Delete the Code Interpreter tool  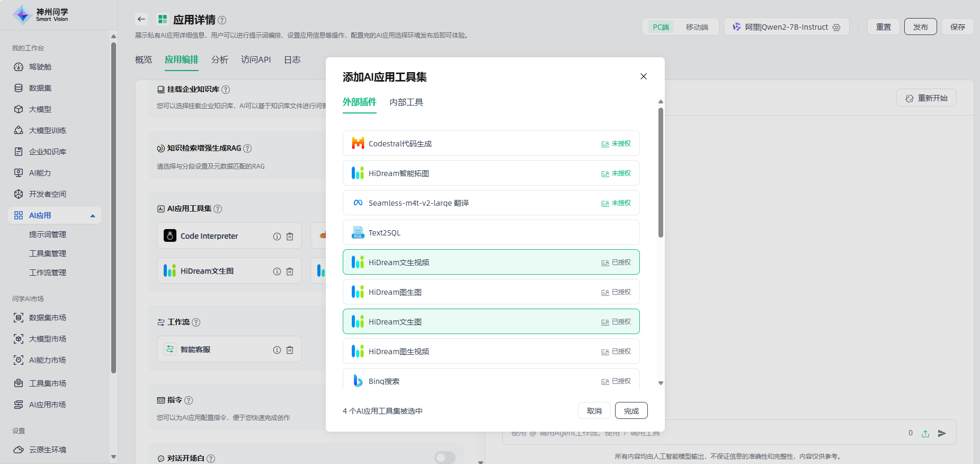[x=290, y=237]
